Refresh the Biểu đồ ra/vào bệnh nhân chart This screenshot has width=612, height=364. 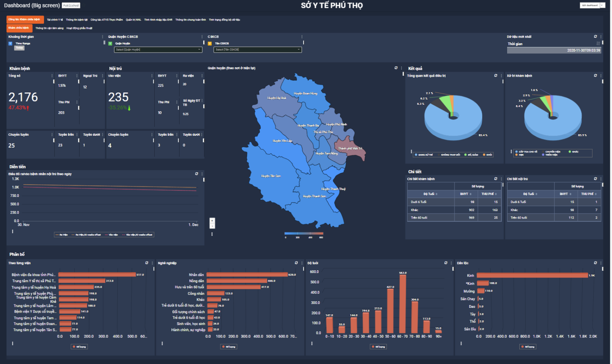click(197, 174)
